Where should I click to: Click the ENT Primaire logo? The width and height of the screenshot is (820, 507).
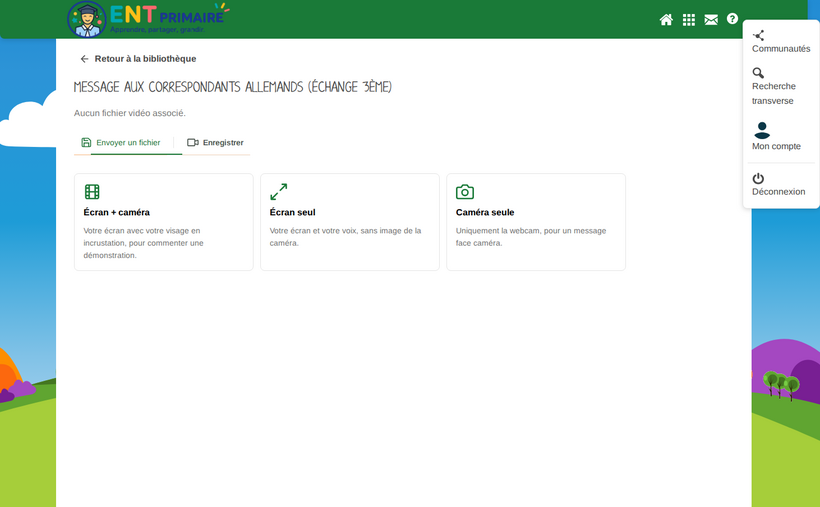(x=149, y=19)
